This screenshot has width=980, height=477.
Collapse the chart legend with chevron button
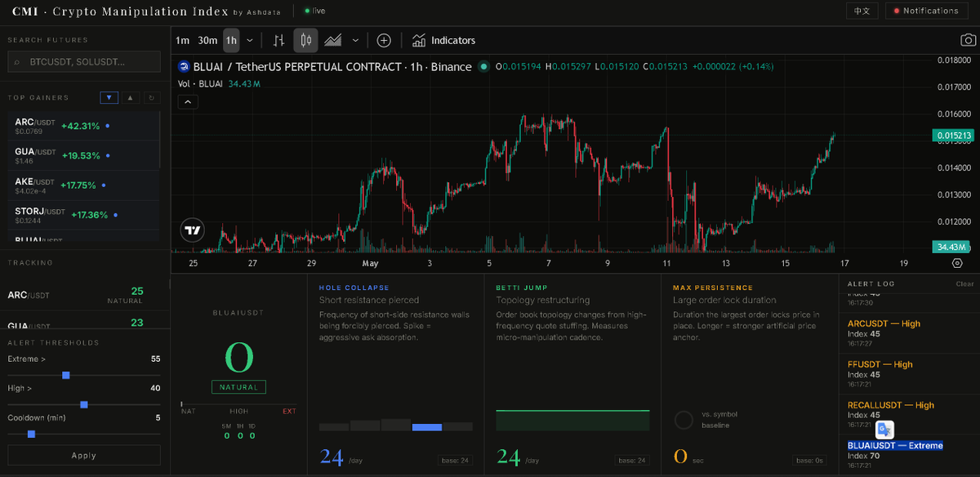click(187, 101)
